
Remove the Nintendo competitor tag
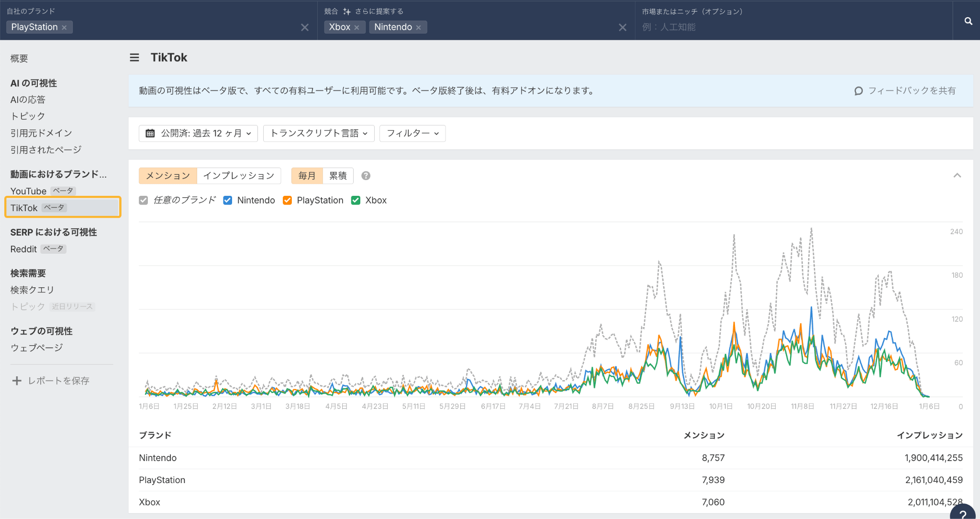419,28
